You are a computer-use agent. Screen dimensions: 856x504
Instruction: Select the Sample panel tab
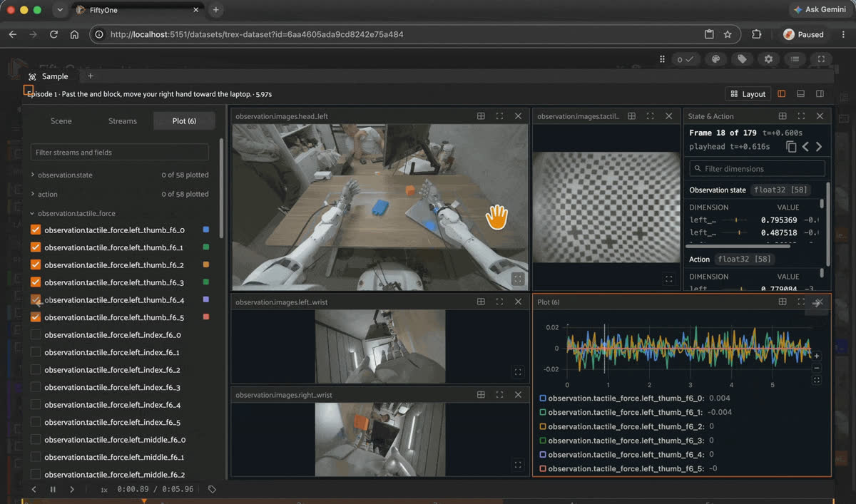click(x=49, y=76)
